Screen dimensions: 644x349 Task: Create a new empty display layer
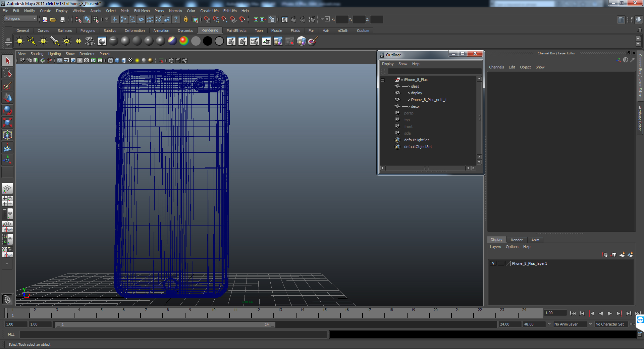(x=622, y=255)
